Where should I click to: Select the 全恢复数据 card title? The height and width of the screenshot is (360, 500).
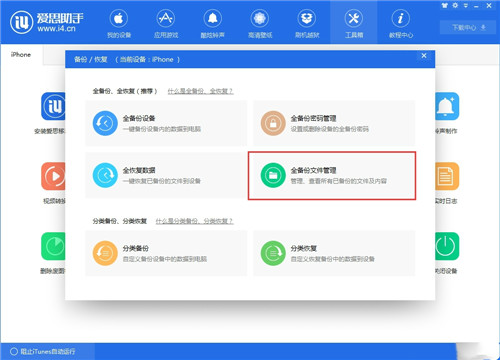coord(139,170)
